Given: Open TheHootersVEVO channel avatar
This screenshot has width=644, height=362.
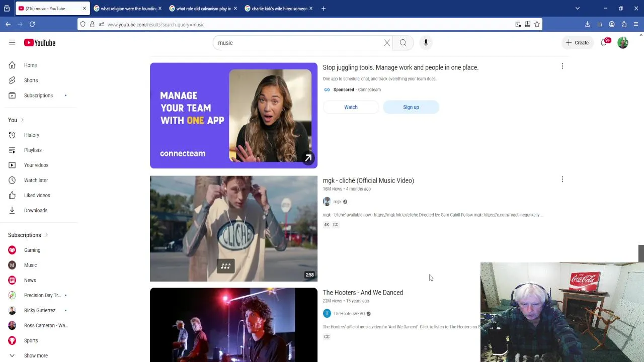Looking at the screenshot, I should tap(327, 314).
